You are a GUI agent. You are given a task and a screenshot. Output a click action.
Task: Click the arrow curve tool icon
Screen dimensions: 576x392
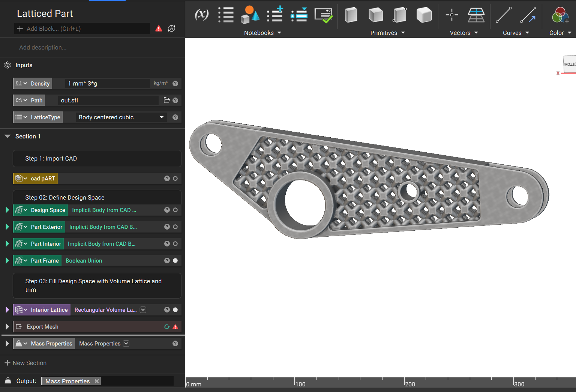[x=528, y=15]
